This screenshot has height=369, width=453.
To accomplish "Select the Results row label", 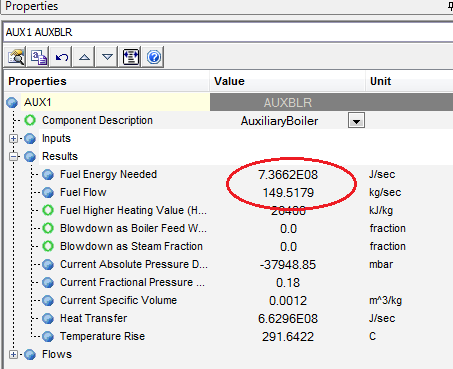I will coord(60,156).
